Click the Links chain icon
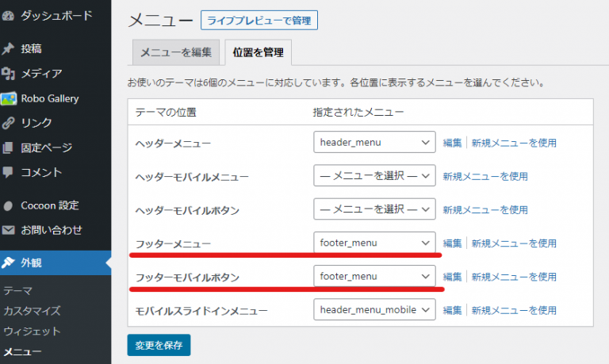Viewport: 609px width, 364px height. tap(8, 123)
